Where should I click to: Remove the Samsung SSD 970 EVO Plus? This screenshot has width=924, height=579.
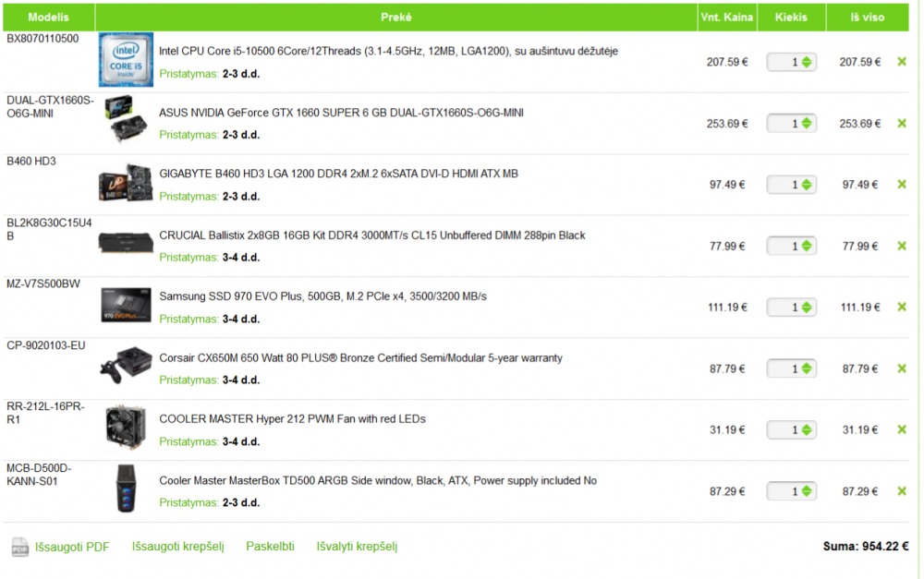pos(902,307)
